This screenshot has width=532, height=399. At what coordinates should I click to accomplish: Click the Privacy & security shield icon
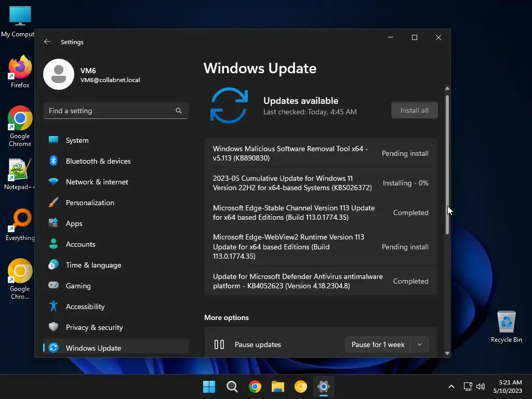click(54, 327)
